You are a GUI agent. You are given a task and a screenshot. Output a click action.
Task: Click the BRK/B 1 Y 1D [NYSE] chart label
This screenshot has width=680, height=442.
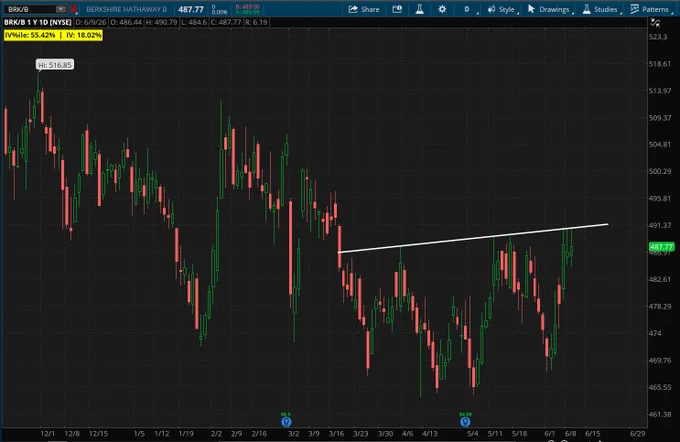pos(38,22)
